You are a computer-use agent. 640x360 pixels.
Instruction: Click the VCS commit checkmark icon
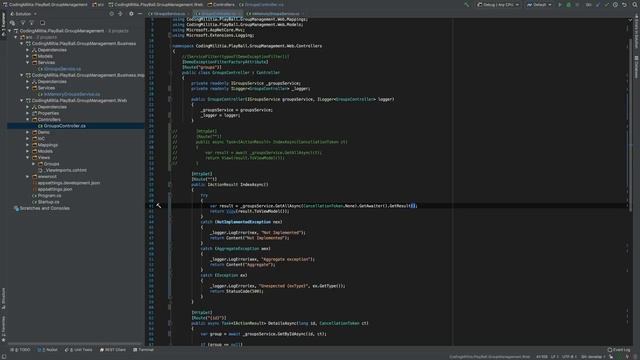click(607, 4)
